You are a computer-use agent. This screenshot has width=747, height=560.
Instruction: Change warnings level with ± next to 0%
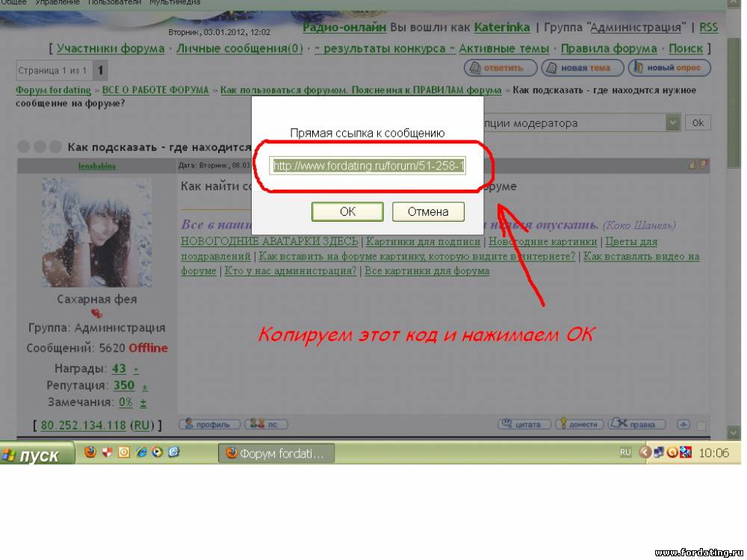(143, 403)
